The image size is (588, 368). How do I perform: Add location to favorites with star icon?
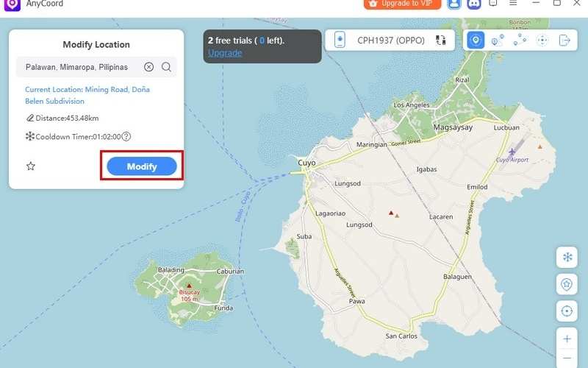tap(31, 166)
